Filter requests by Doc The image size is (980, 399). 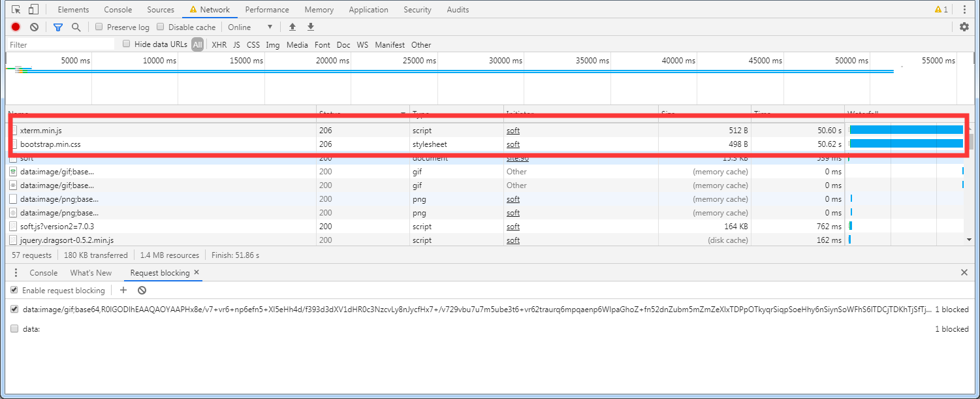343,44
